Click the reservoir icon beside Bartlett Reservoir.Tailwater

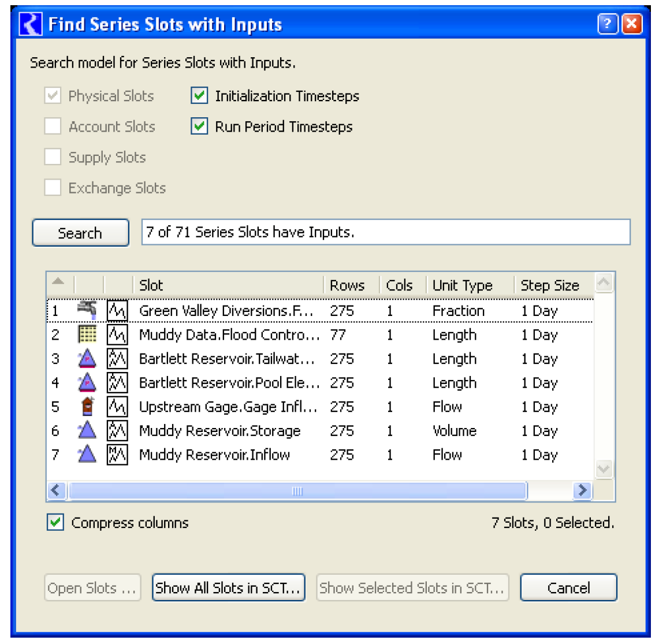87,359
